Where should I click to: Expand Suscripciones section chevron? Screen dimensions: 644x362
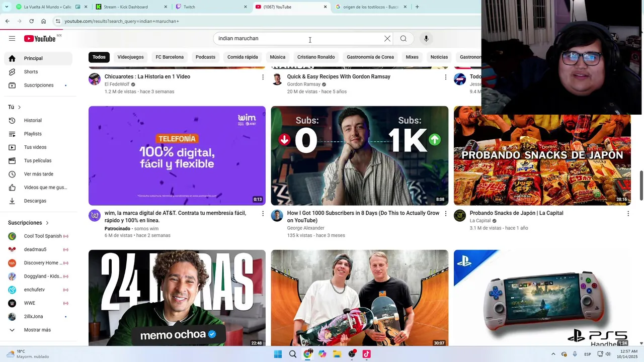coord(47,223)
